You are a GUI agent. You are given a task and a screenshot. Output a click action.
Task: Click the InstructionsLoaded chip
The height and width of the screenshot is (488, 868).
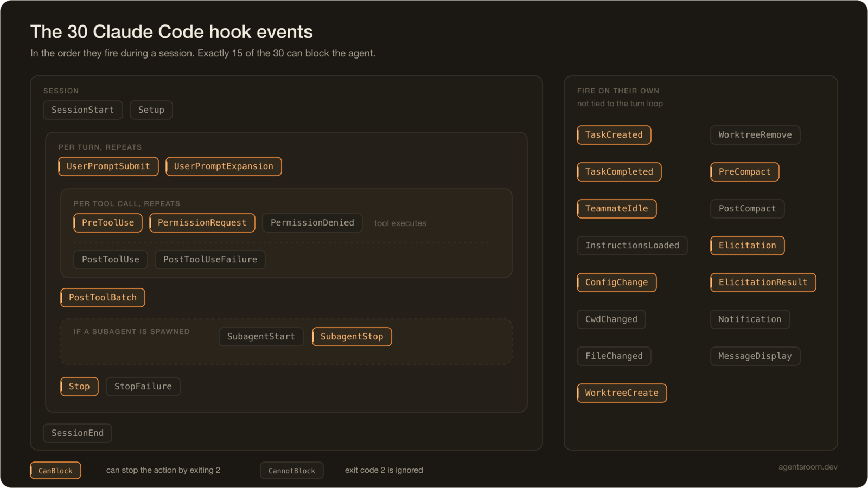(633, 246)
